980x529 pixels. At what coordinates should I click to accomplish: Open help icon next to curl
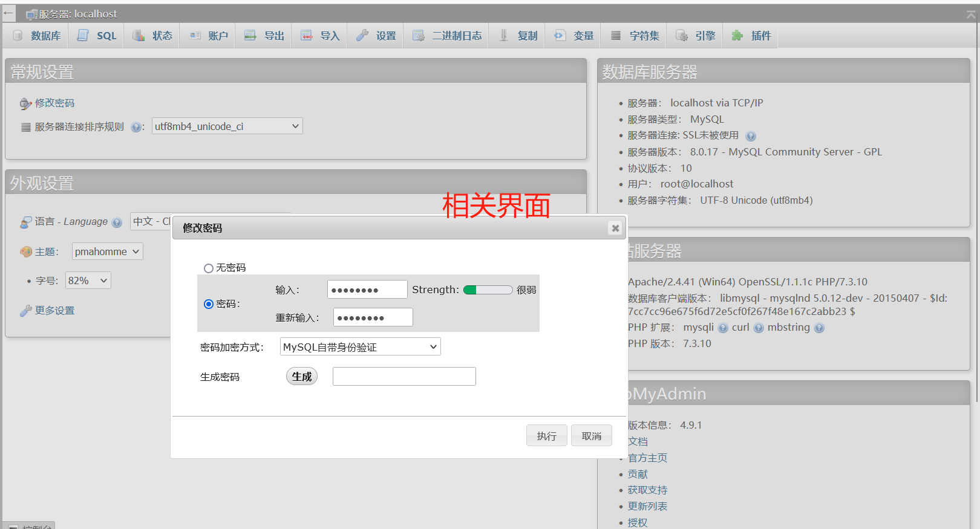[x=759, y=328]
